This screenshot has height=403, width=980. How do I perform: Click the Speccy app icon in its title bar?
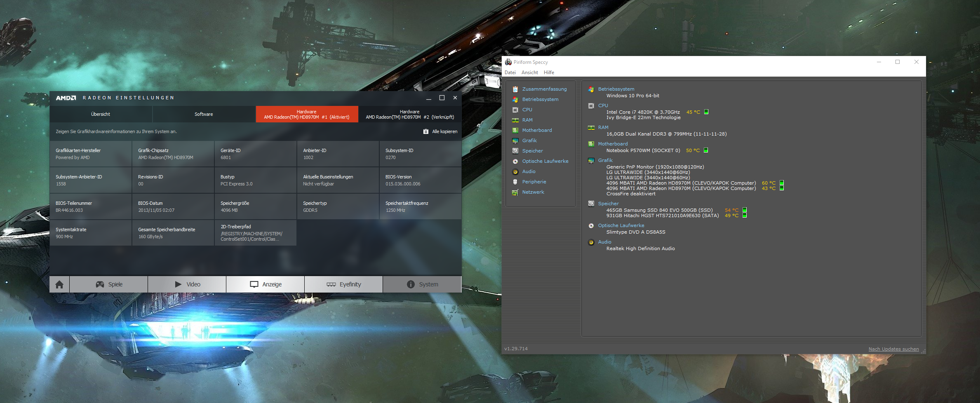508,62
